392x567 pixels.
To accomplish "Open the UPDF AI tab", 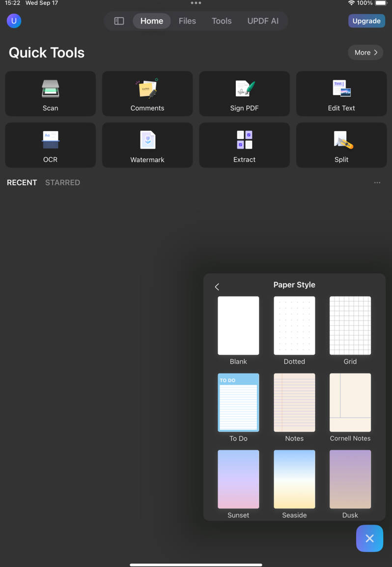I will tap(263, 21).
